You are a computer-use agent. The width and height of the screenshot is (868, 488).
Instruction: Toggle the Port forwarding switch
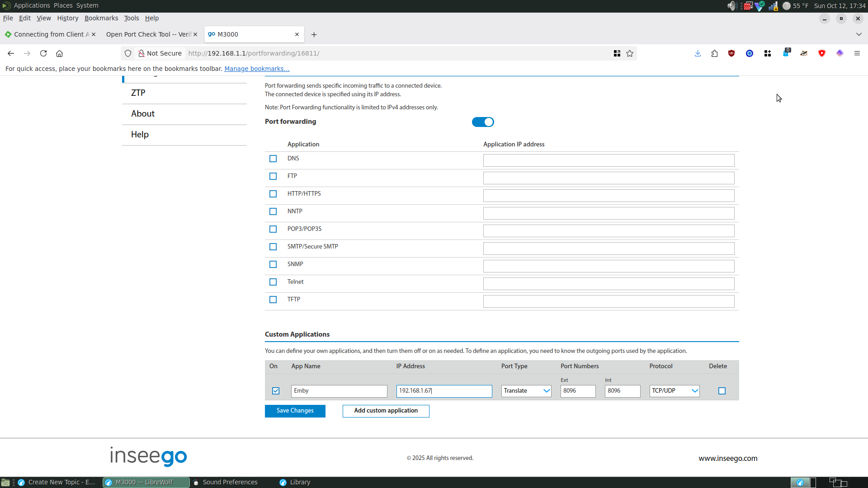click(x=483, y=122)
